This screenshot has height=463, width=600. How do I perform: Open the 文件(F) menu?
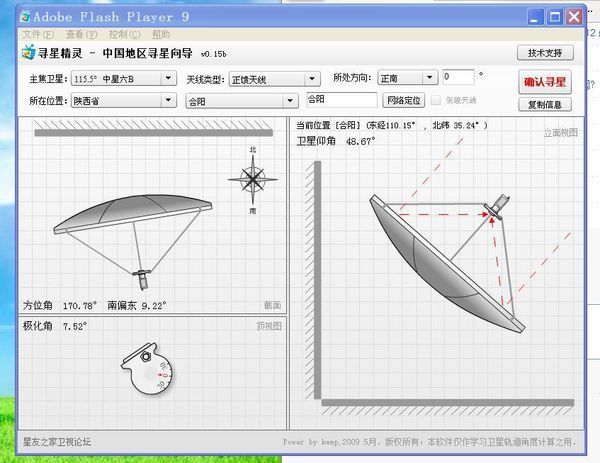coord(38,34)
